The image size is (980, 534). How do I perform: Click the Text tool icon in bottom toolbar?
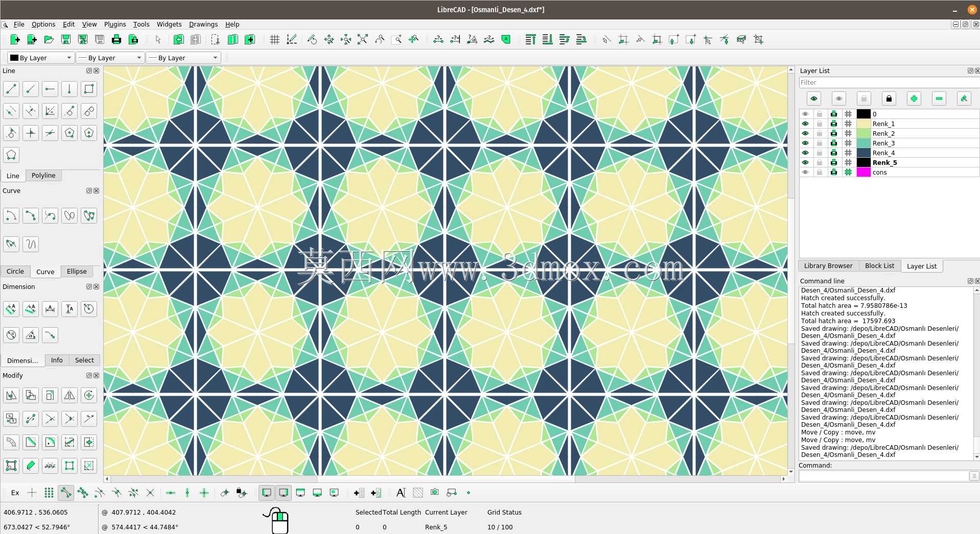click(x=401, y=493)
